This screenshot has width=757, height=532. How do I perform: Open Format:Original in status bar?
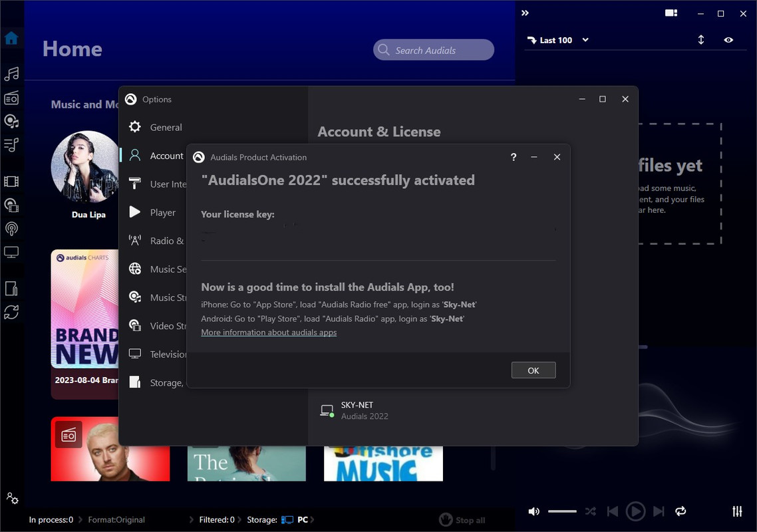coord(116,520)
